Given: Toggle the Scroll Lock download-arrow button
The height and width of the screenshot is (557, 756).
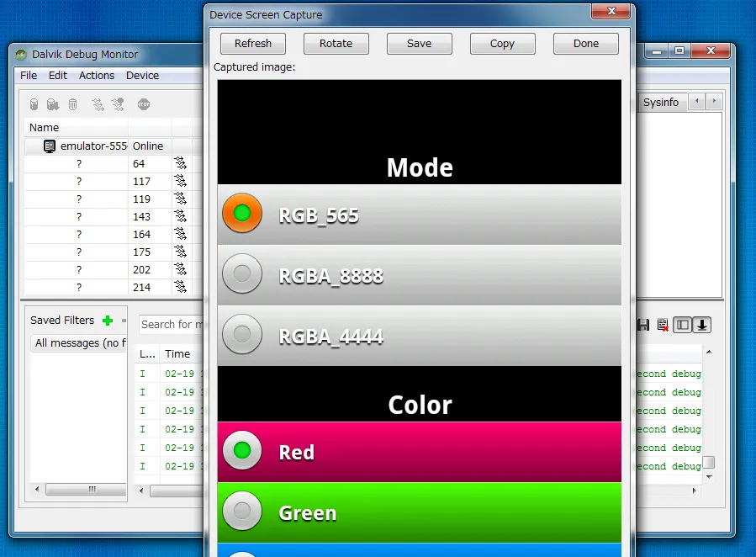Looking at the screenshot, I should coord(702,325).
